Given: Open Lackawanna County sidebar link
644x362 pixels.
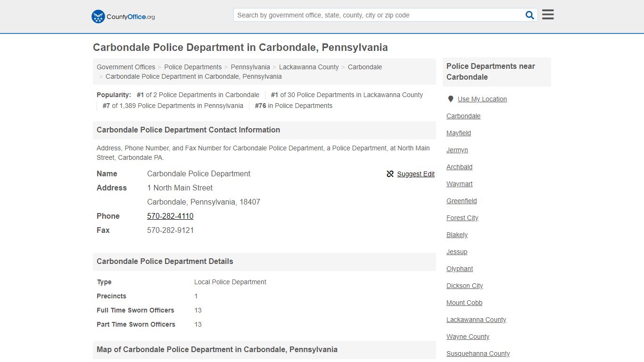Looking at the screenshot, I should pyautogui.click(x=476, y=320).
